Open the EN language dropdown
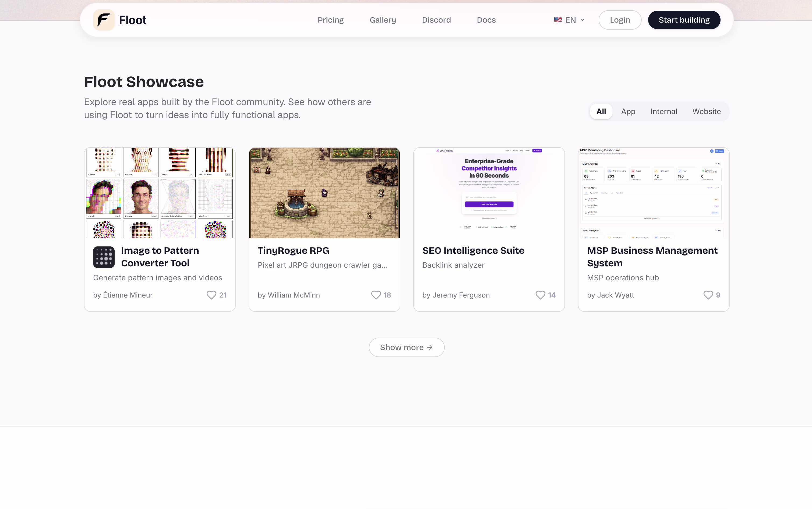This screenshot has width=812, height=509. pyautogui.click(x=570, y=20)
